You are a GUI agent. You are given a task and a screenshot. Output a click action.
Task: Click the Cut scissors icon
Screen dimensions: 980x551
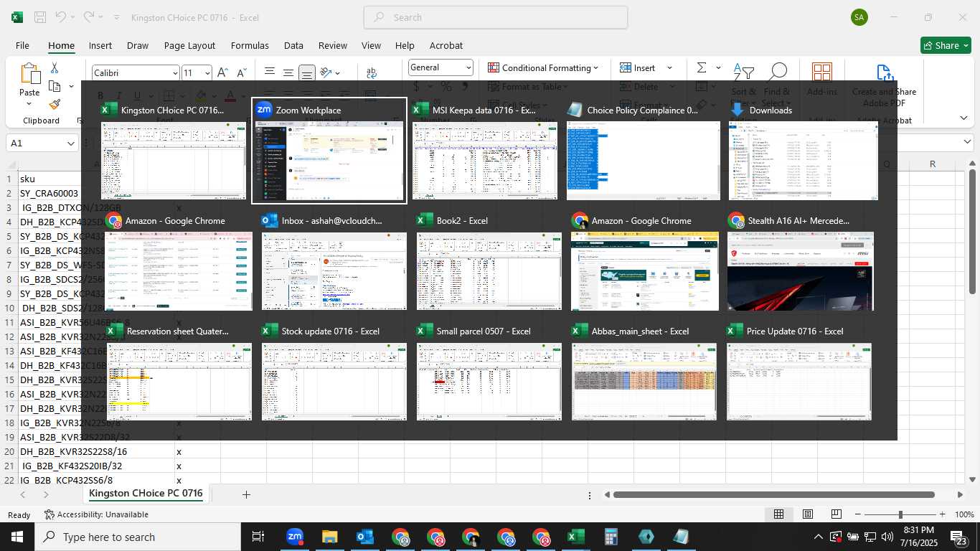[x=55, y=67]
